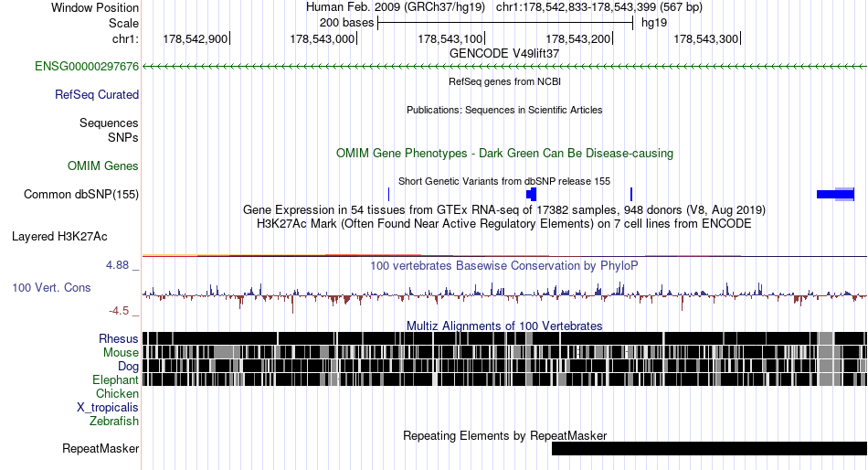Click the 178,543,000 ruler position
The height and width of the screenshot is (470, 868).
click(x=323, y=38)
